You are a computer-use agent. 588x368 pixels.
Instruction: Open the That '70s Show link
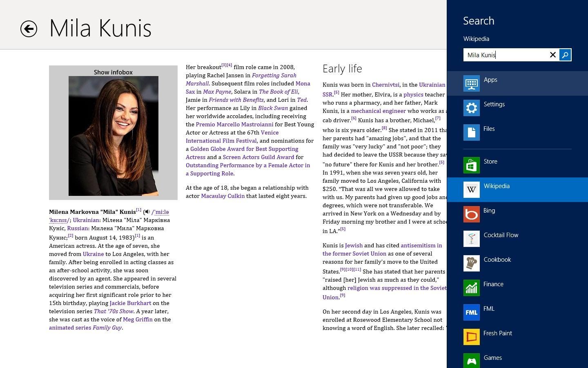tap(114, 311)
